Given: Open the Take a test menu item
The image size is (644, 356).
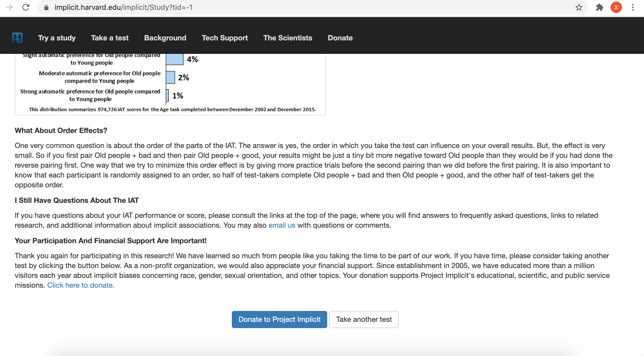Looking at the screenshot, I should [110, 38].
